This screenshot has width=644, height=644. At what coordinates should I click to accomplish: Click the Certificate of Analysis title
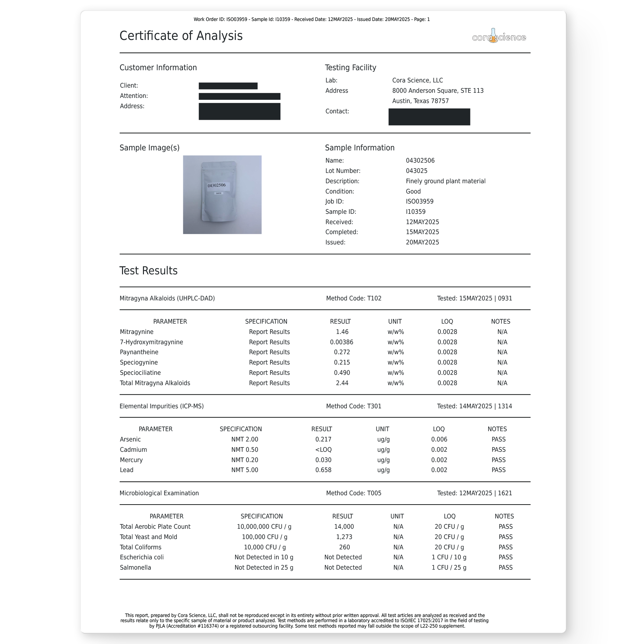tap(181, 36)
